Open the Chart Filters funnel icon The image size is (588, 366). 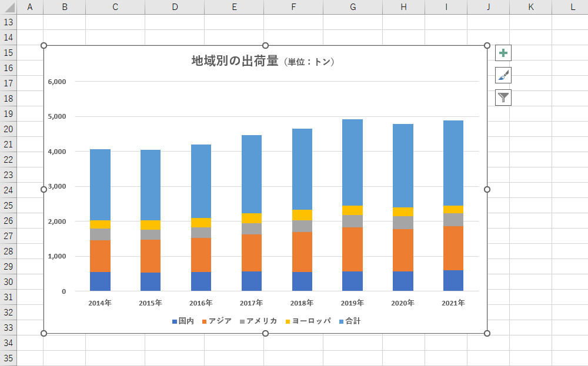(x=503, y=97)
